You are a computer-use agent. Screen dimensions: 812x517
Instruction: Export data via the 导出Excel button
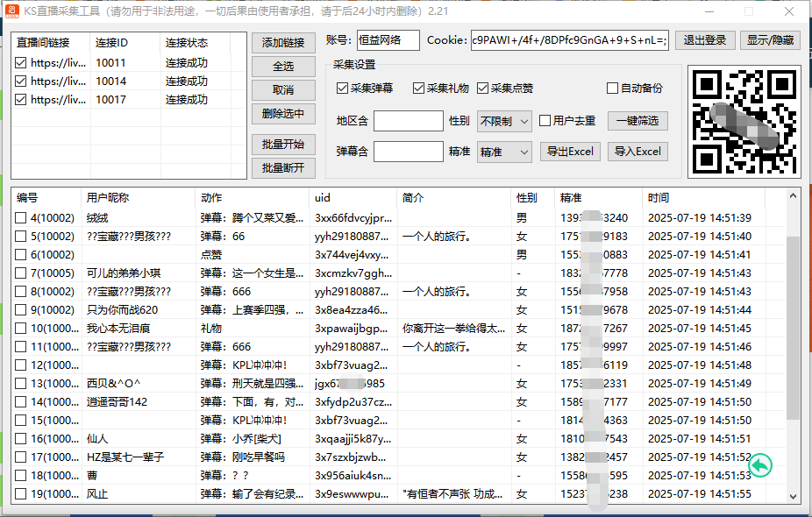tap(571, 151)
